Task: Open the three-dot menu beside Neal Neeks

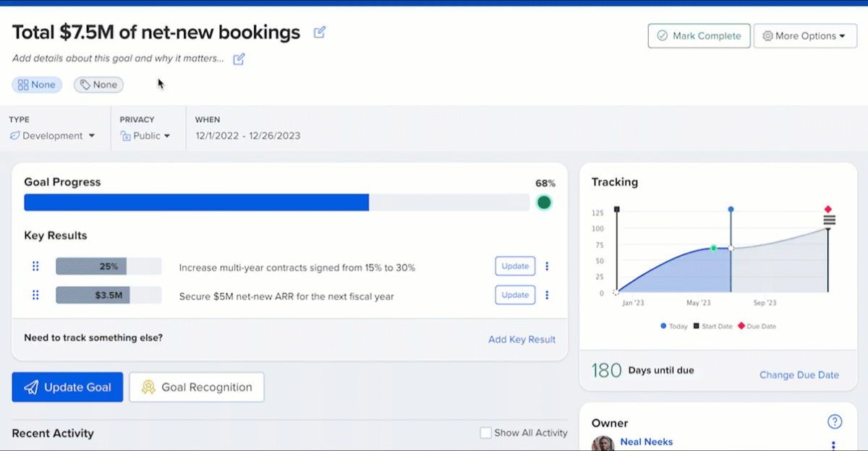Action: coord(833,445)
